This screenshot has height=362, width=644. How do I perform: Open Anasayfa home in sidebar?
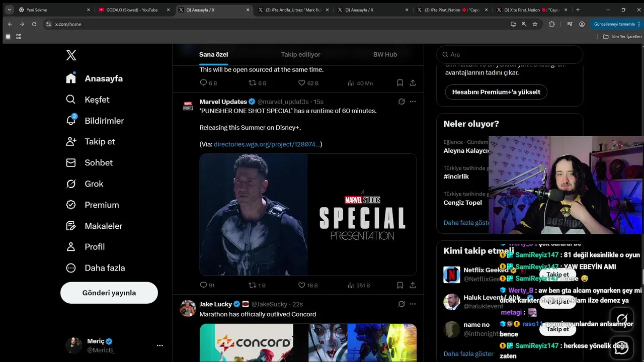click(x=95, y=78)
